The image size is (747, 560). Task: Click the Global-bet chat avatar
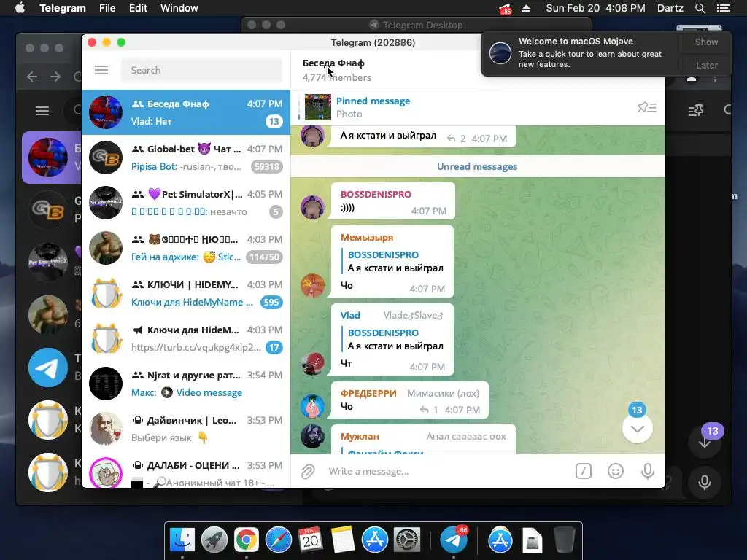106,157
